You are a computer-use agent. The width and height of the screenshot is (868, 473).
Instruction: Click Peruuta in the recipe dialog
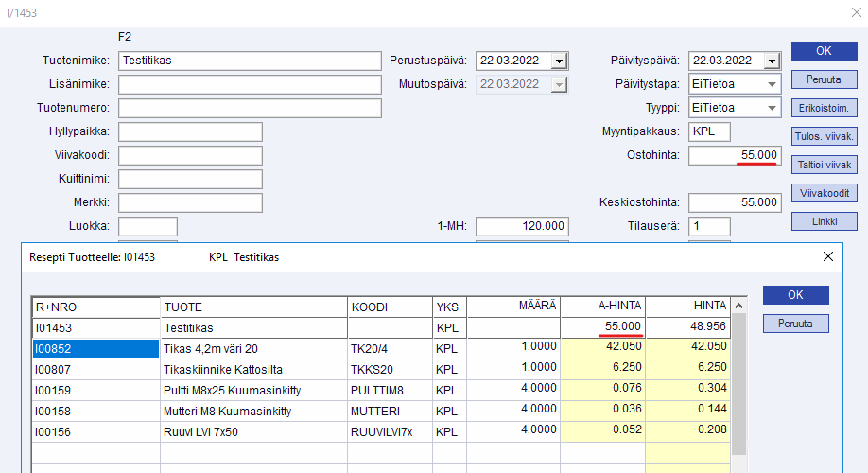coord(795,324)
